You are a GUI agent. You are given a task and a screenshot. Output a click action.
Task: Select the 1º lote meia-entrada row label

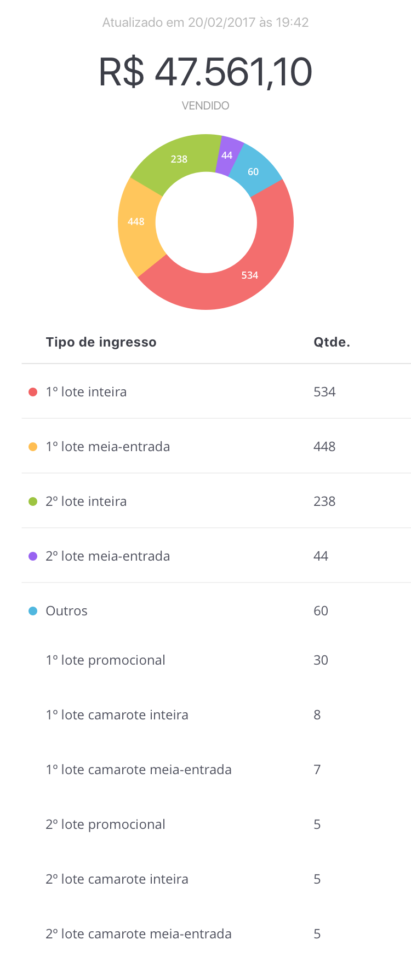[107, 447]
